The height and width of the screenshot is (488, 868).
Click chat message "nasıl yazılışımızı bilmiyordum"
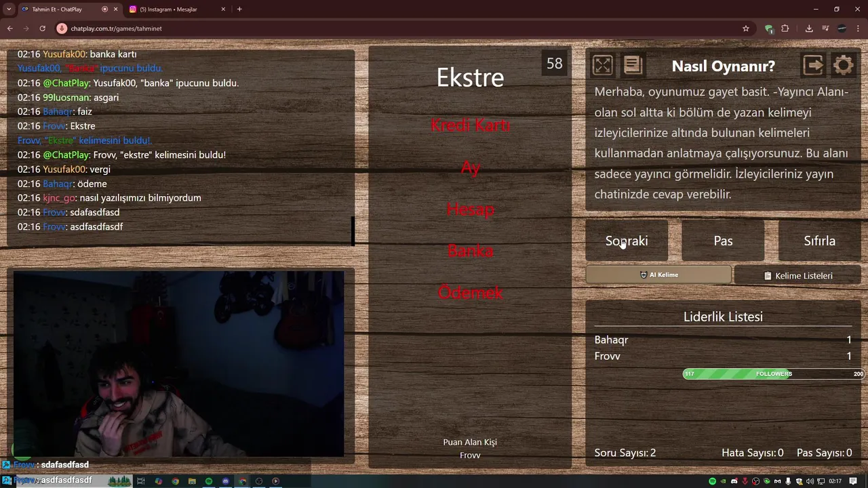[x=140, y=198]
